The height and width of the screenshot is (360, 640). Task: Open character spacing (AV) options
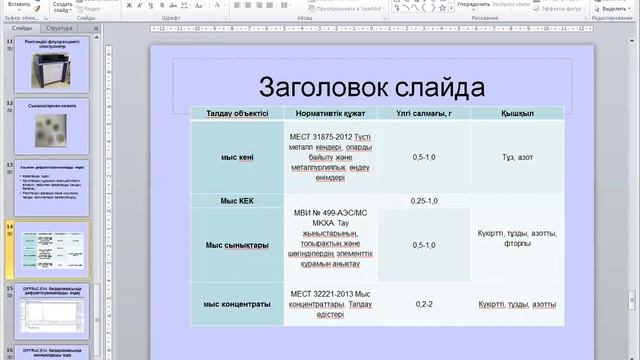pyautogui.click(x=185, y=6)
